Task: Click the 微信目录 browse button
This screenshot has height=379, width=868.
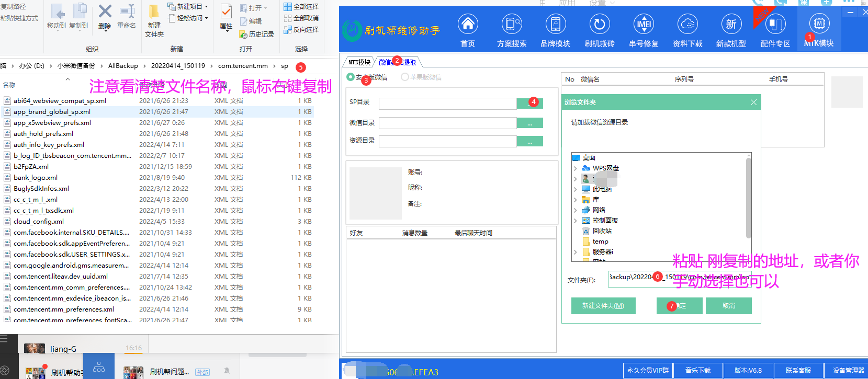Action: [x=529, y=123]
